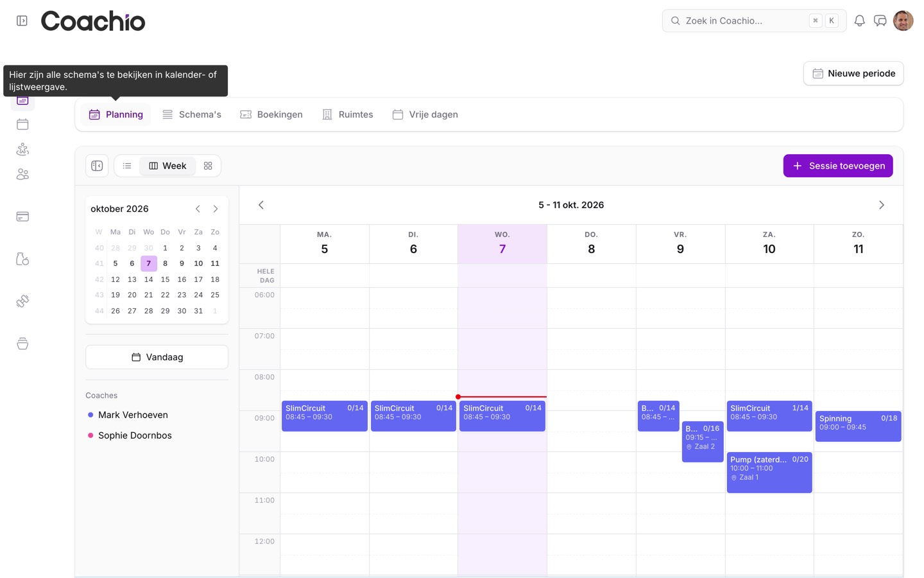The image size is (924, 578).
Task: Open the notifications bell
Action: [x=859, y=21]
